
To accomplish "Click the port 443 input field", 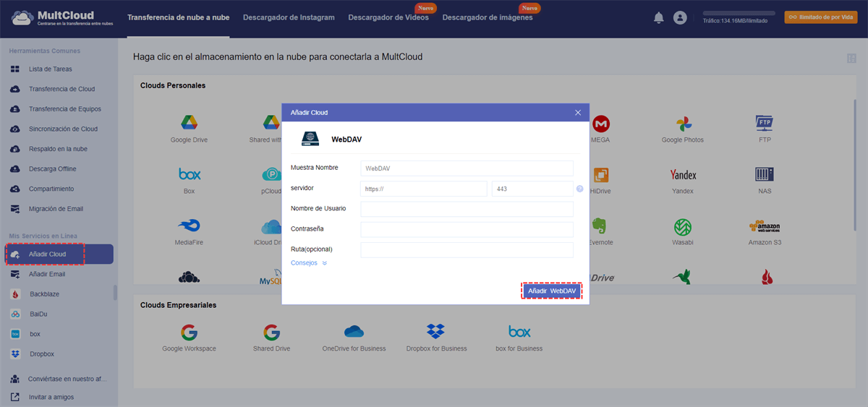I will point(532,189).
